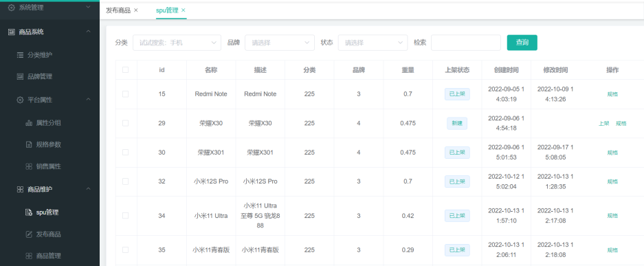
Task: Click the 创建时间 column header
Action: point(507,70)
